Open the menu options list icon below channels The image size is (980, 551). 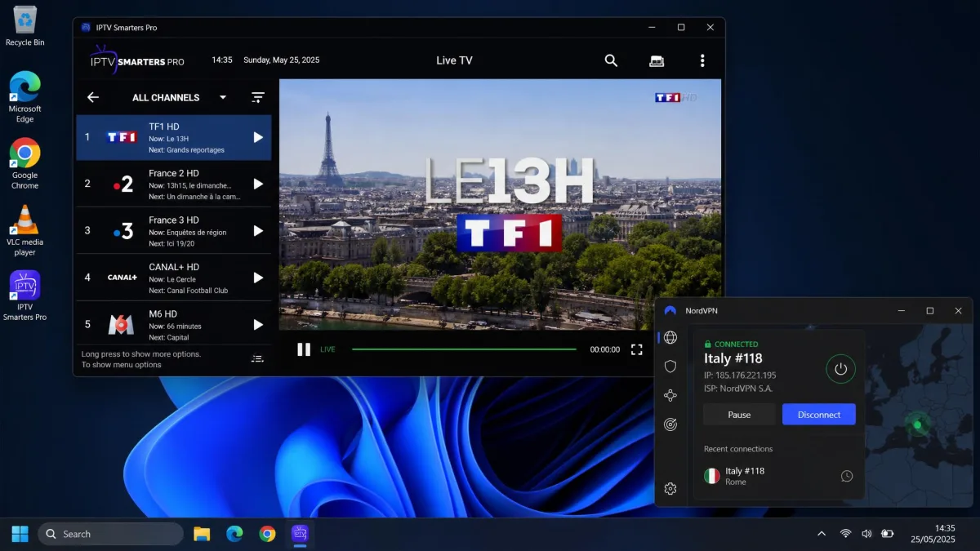[x=257, y=358]
